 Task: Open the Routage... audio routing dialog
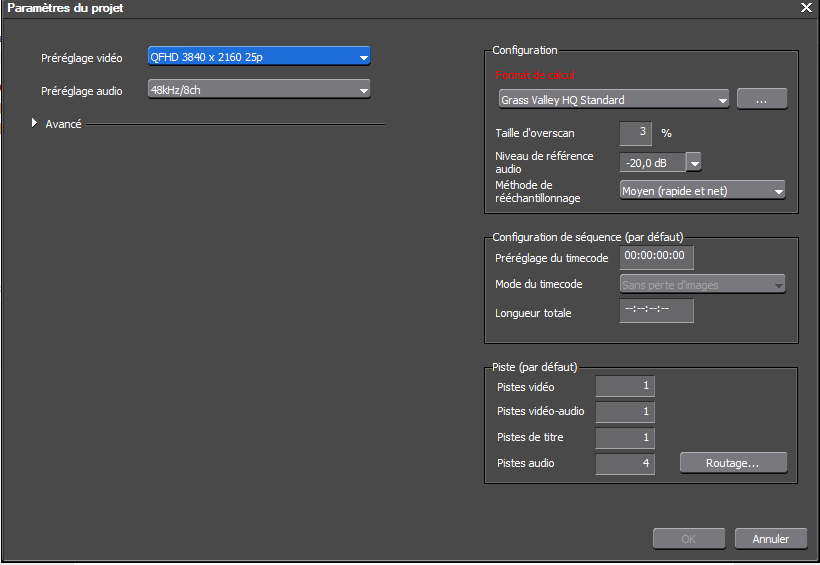point(733,463)
